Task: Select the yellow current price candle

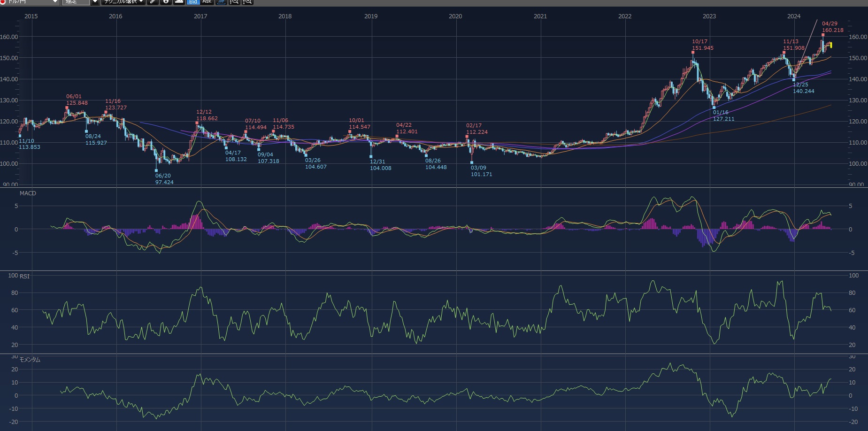Action: tap(830, 45)
